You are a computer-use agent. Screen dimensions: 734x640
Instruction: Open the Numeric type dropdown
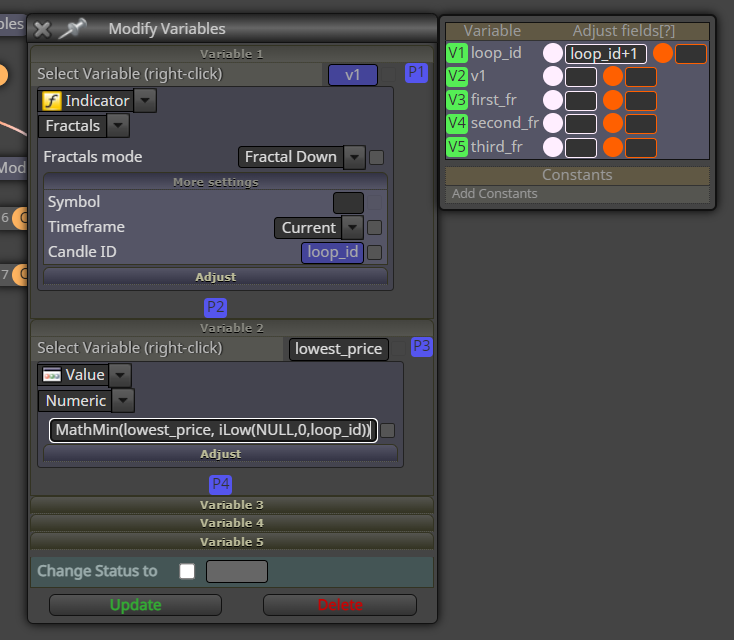(123, 400)
